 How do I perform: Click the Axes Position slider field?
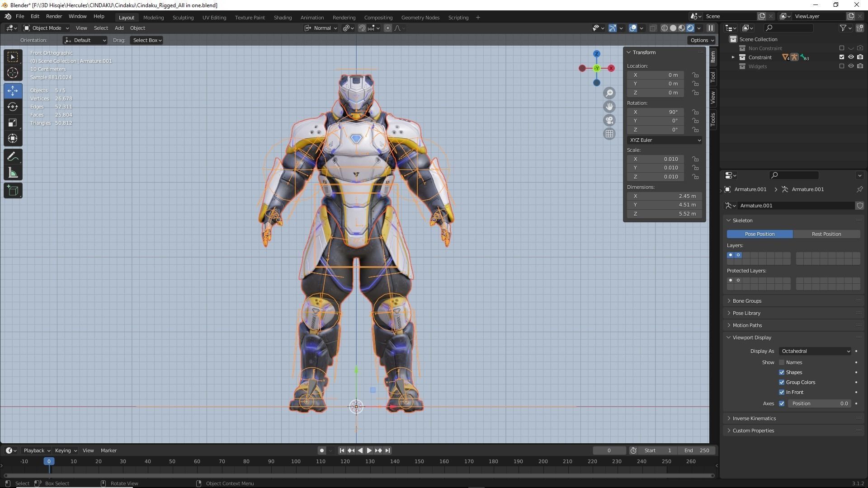coord(820,404)
